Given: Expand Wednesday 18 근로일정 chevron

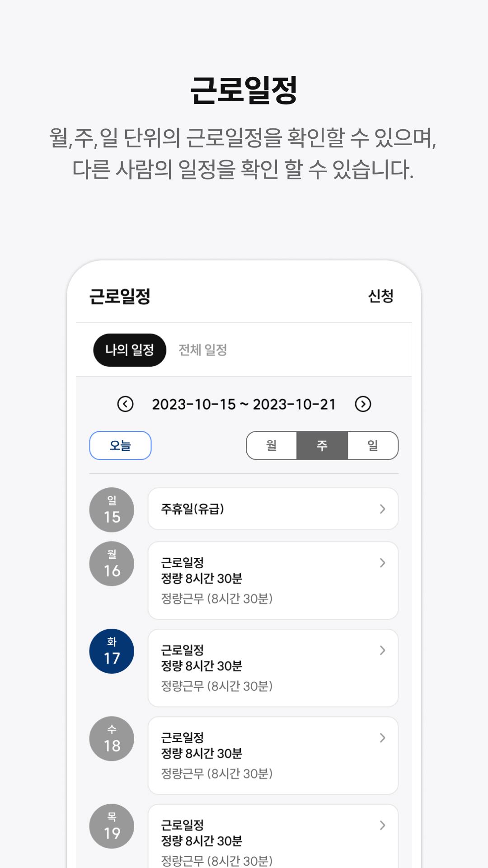Looking at the screenshot, I should tap(382, 738).
